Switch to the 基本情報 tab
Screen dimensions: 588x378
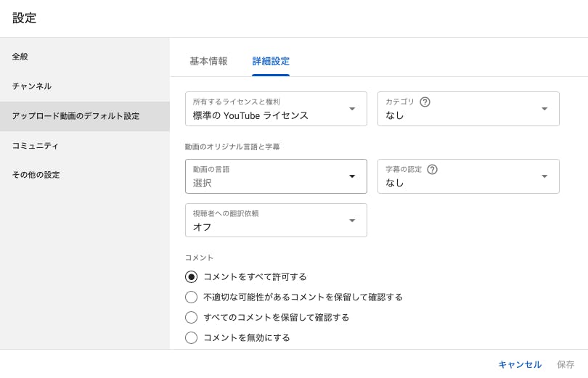tap(208, 62)
